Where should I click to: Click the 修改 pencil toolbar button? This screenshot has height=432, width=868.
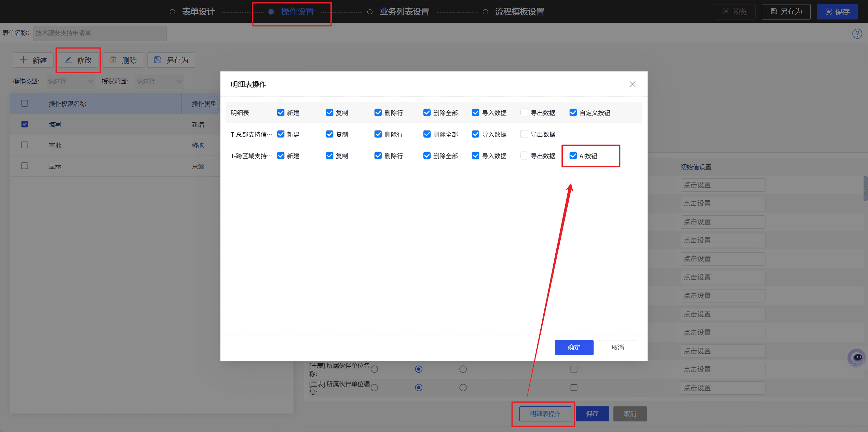78,60
